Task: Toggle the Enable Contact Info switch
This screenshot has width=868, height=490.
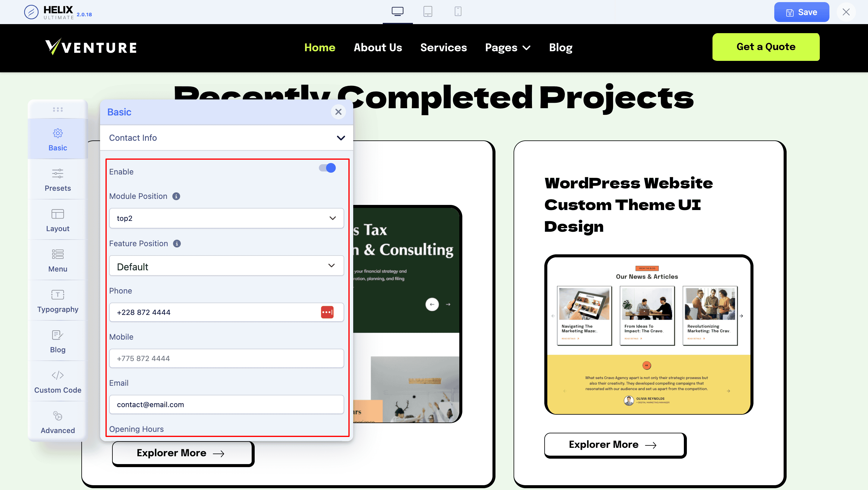Action: 328,168
